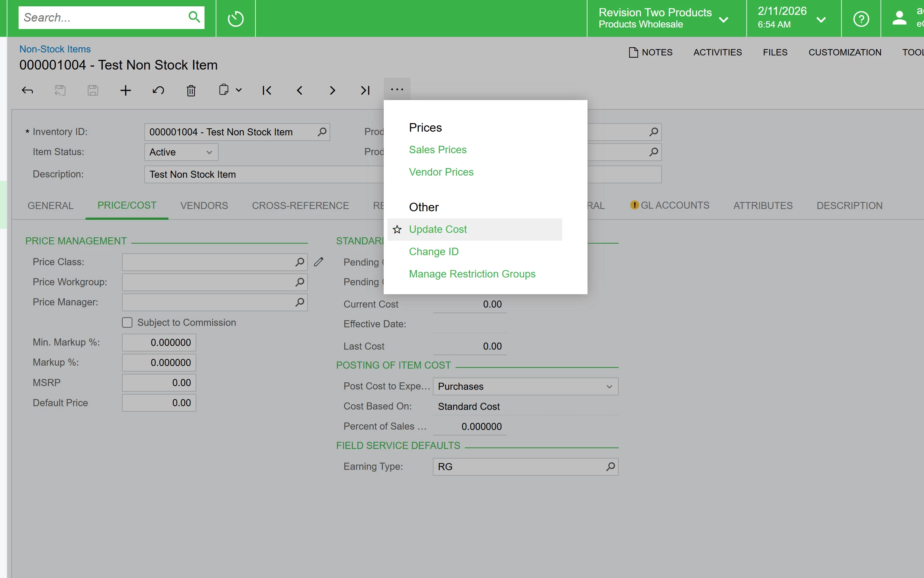
Task: Click the Non-Stock Items breadcrumb link
Action: (55, 49)
